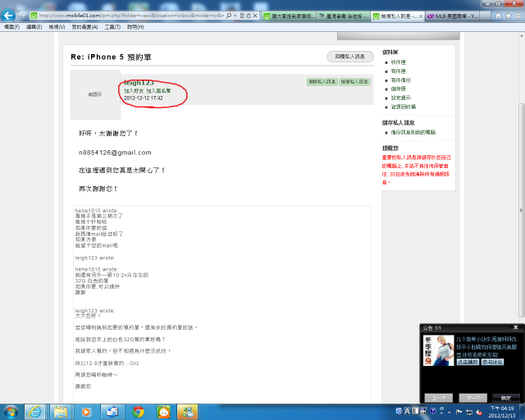This screenshot has width=525, height=420.
Task: Stop loading with the address bar X
Action: point(255,16)
